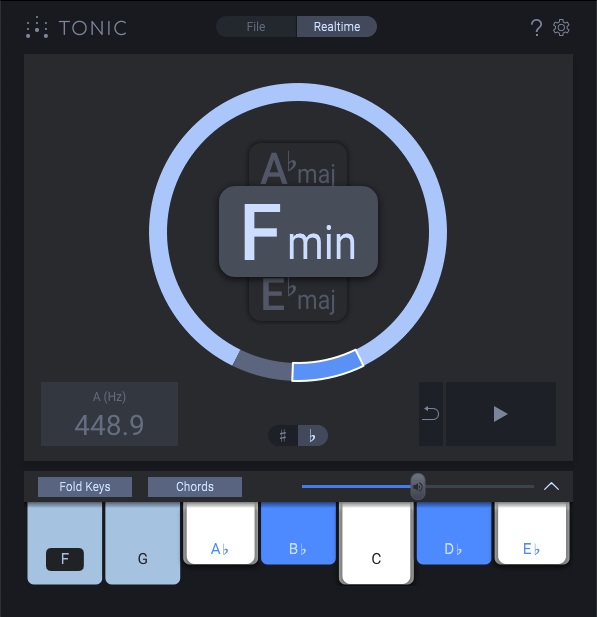597x617 pixels.
Task: Switch to the File tab
Action: pos(256,27)
